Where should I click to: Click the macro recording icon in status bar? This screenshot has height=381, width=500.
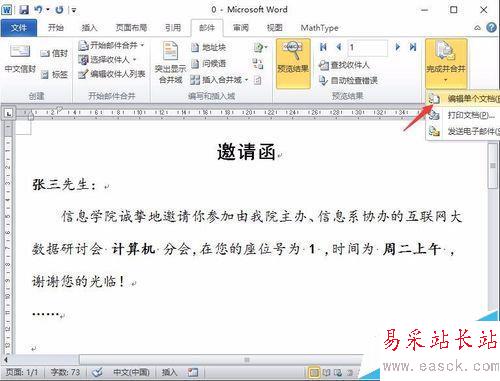pos(193,372)
